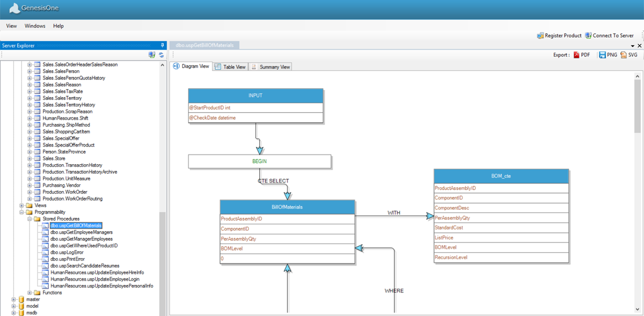Click the dbo.uspGetEmployeeManagers procedure icon
Image resolution: width=644 pixels, height=316 pixels.
click(x=45, y=232)
